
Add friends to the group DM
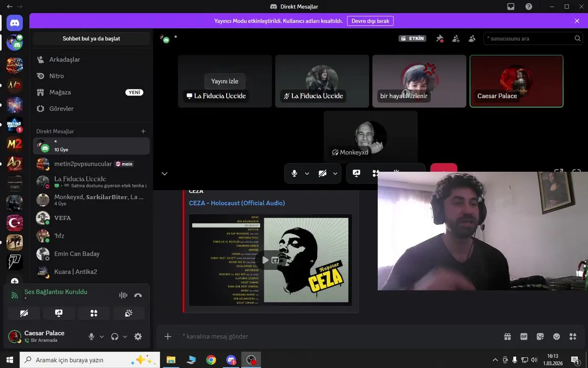pos(456,38)
